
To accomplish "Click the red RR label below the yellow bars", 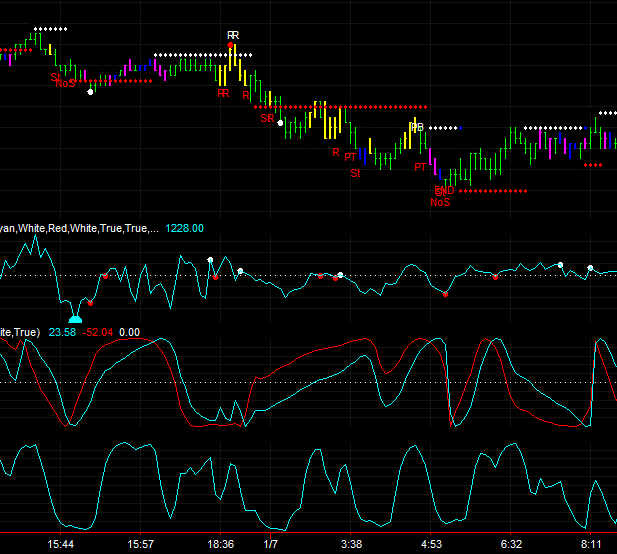I will click(223, 93).
